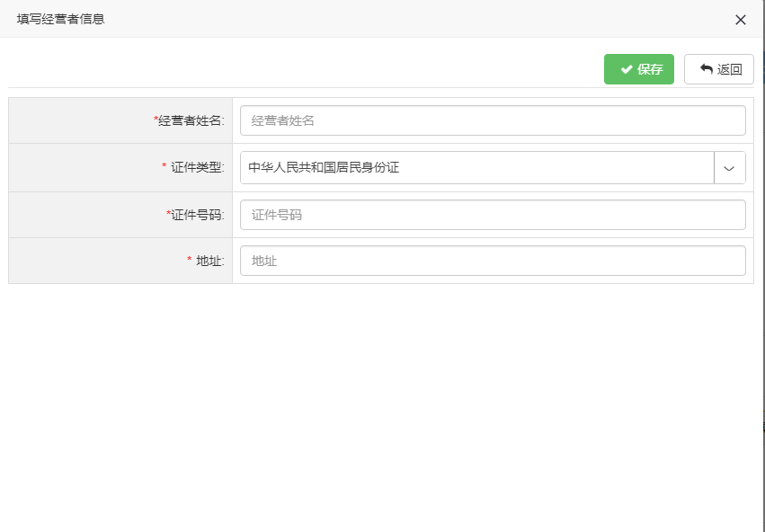This screenshot has width=765, height=532.
Task: Click the green checkmark icon on Save button
Action: coord(625,69)
